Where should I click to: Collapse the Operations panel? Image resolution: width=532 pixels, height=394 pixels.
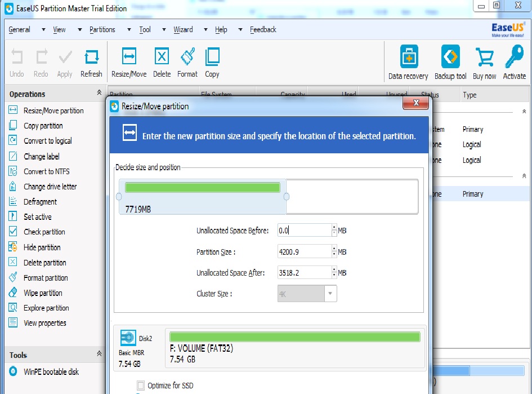coord(100,94)
